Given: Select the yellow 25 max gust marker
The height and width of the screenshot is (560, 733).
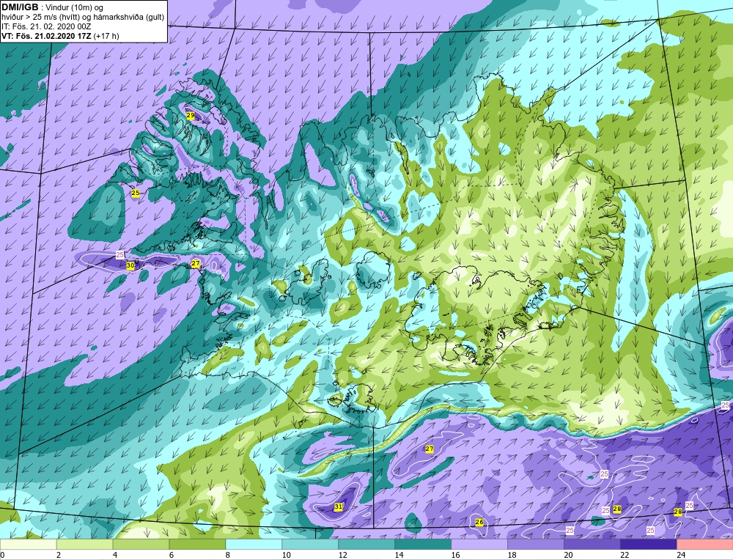Looking at the screenshot, I should (135, 193).
